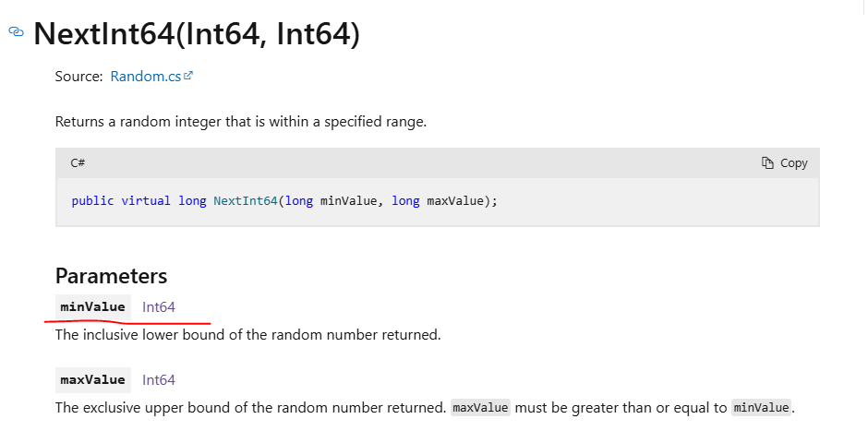The image size is (868, 431).
Task: Click the Parameters section heading
Action: (111, 276)
